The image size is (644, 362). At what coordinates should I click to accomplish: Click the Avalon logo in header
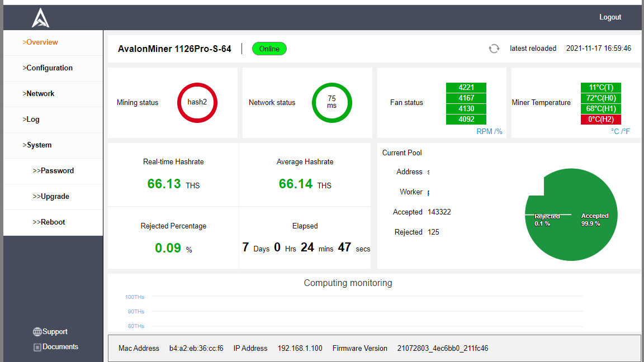(x=41, y=18)
